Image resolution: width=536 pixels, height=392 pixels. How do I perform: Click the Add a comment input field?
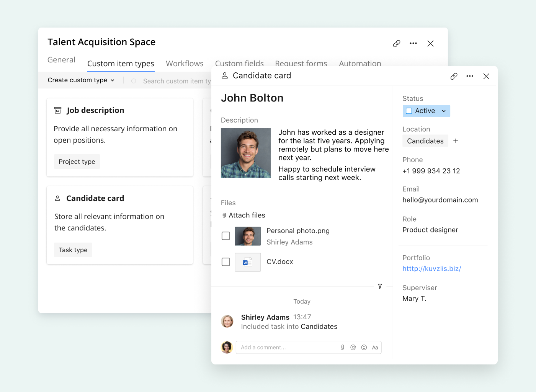click(309, 347)
